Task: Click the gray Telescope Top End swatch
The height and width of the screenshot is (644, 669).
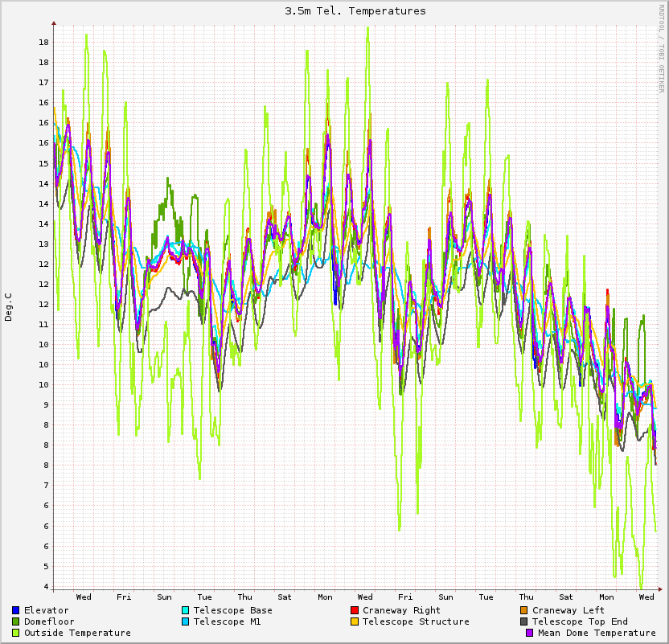Action: (524, 621)
